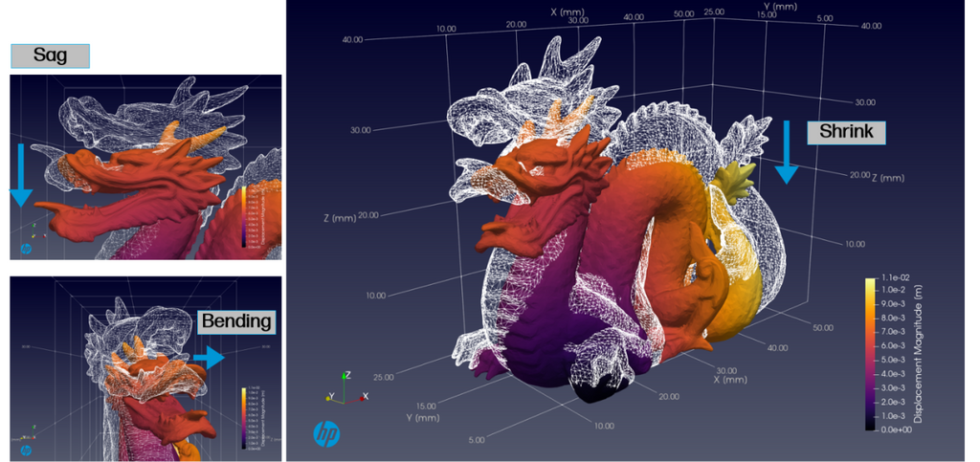The image size is (980, 462).
Task: Select the Shrink label
Action: pos(846,132)
